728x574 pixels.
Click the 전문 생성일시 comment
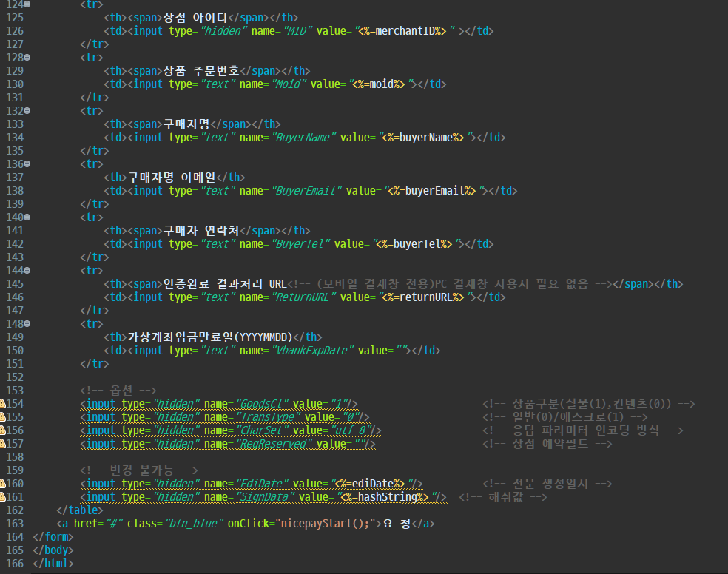(547, 484)
